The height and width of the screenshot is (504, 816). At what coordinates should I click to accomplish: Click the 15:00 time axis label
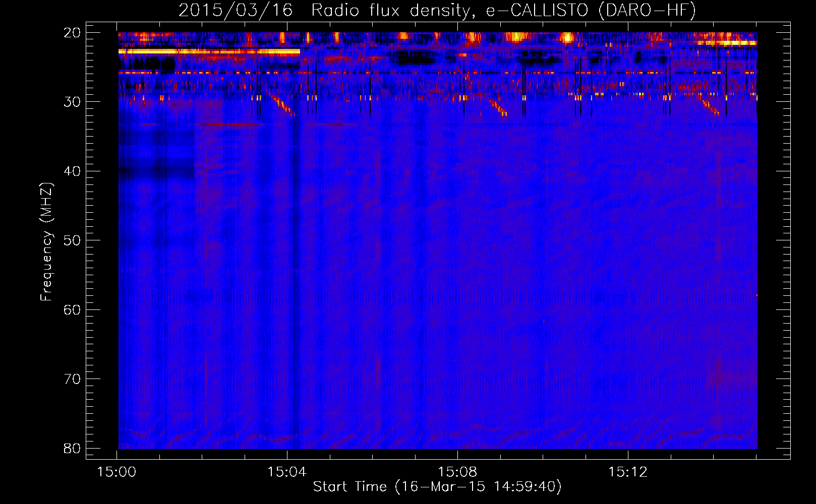pyautogui.click(x=117, y=472)
